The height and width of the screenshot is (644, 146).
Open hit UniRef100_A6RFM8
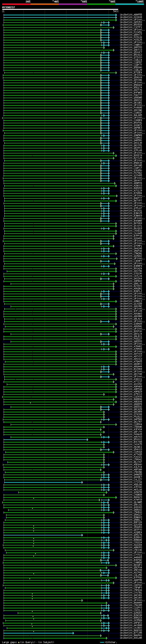131,580
